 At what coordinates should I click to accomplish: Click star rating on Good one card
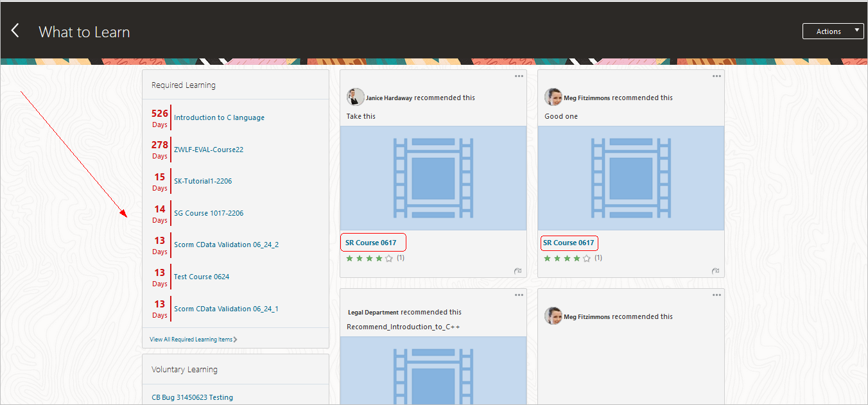567,258
